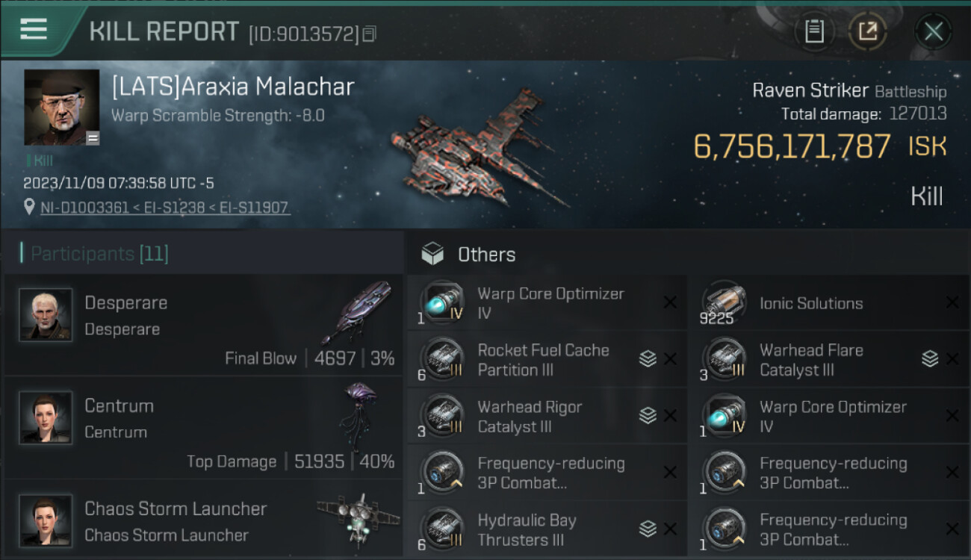The height and width of the screenshot is (560, 971).
Task: Open Desperare's pilot portrait
Action: coord(46,314)
